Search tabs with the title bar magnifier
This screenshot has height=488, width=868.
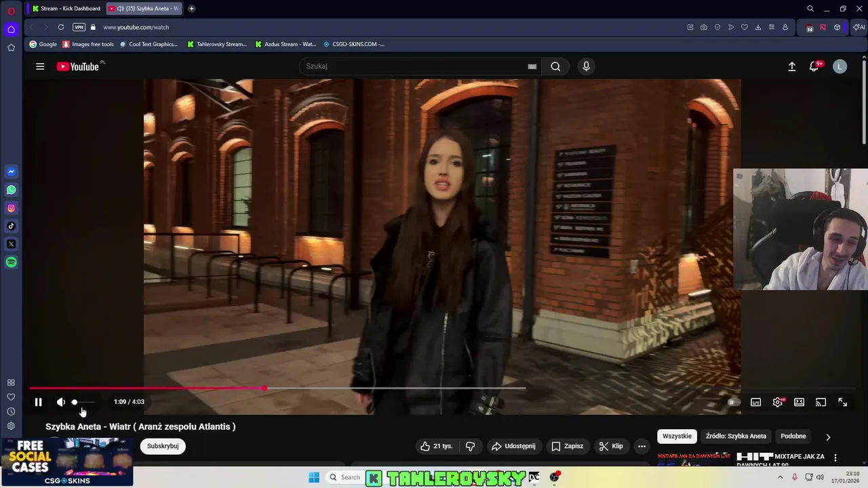(x=810, y=8)
